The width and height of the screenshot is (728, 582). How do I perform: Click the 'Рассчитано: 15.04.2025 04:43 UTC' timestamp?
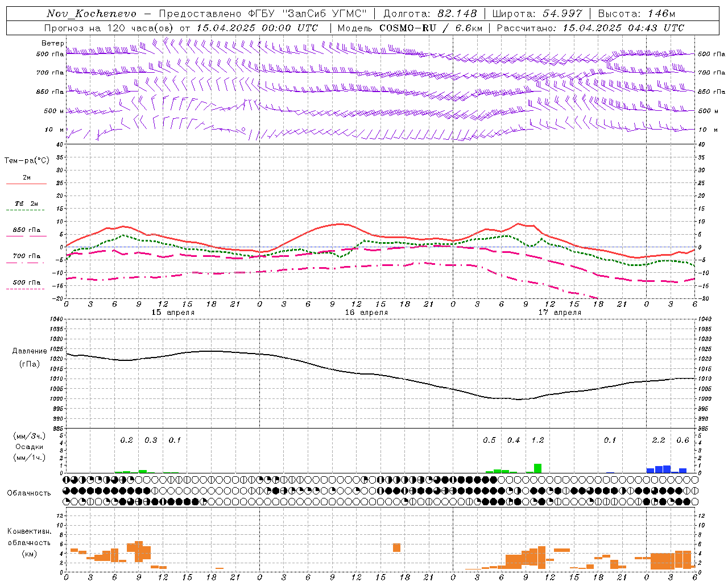[590, 28]
